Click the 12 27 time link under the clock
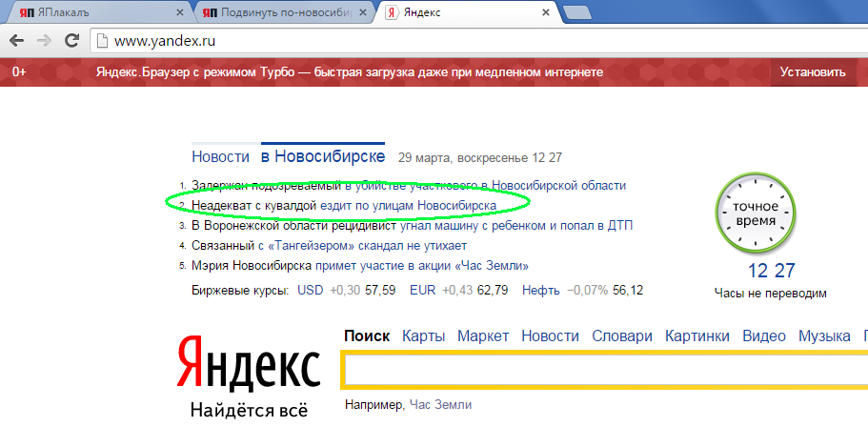Image resolution: width=868 pixels, height=427 pixels. click(x=771, y=271)
